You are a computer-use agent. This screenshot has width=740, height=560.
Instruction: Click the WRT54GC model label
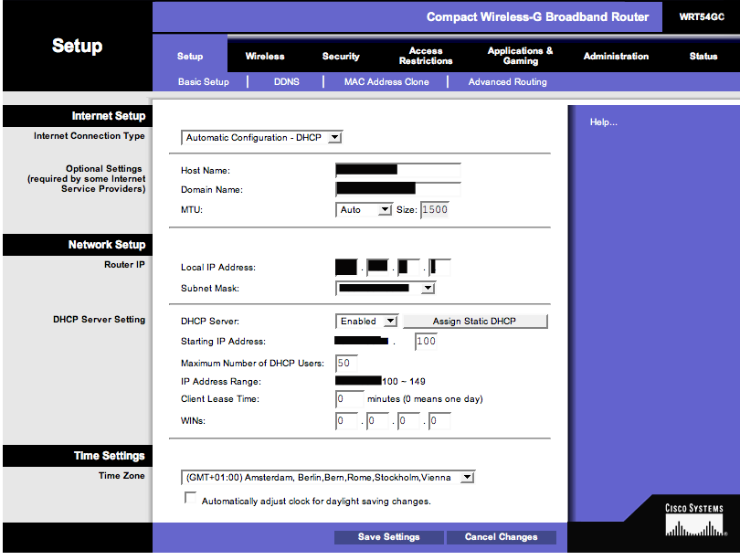tap(702, 17)
